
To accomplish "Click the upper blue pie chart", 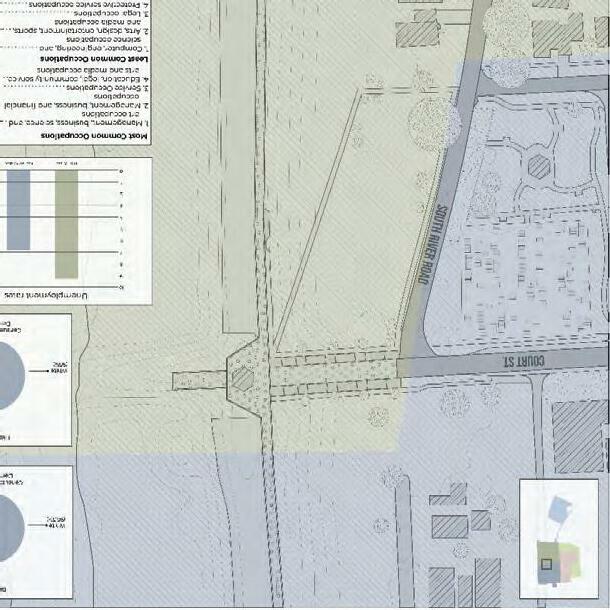I will (11, 375).
